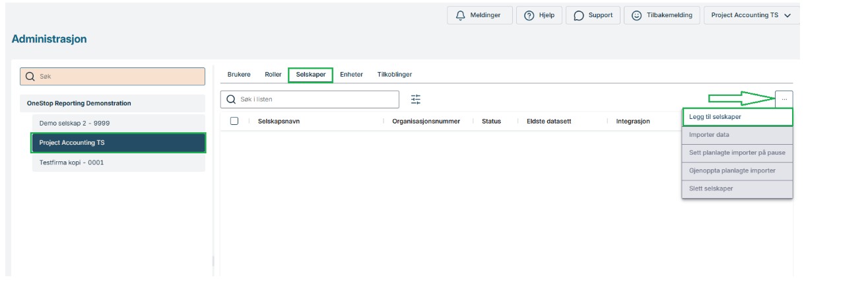Open the Roller tab

[x=273, y=75]
